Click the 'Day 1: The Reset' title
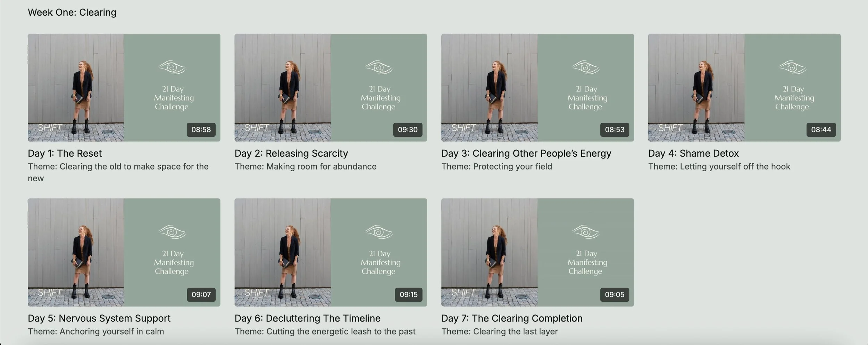Screen dimensions: 868x345 click(65, 153)
